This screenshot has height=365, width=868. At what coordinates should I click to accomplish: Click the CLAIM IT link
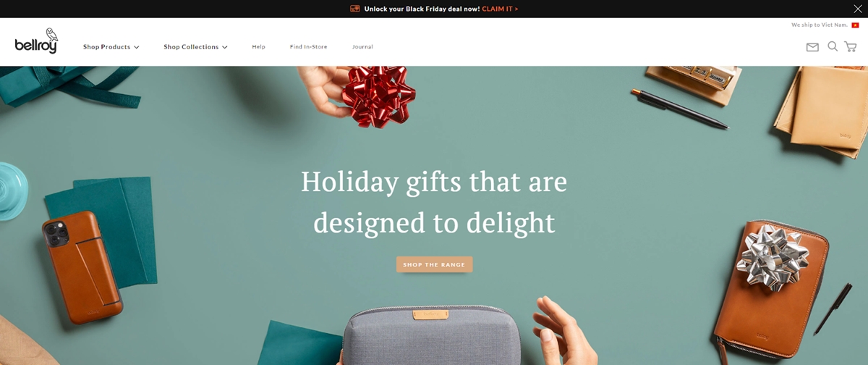(x=500, y=9)
